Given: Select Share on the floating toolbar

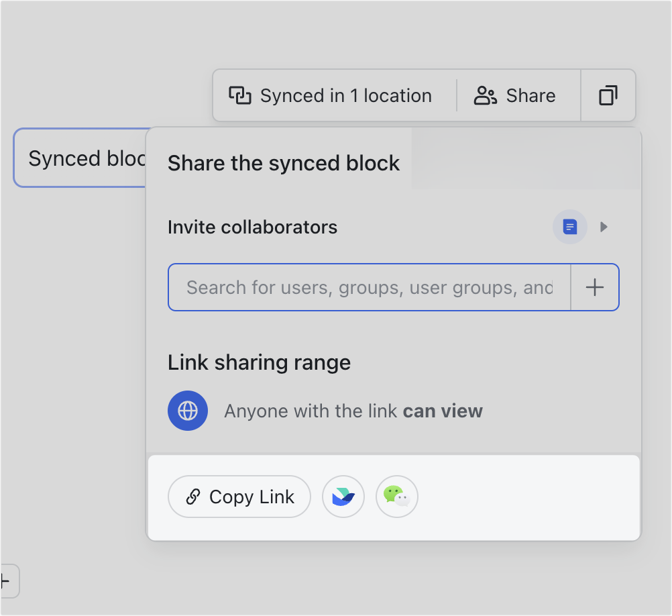Looking at the screenshot, I should coord(517,95).
